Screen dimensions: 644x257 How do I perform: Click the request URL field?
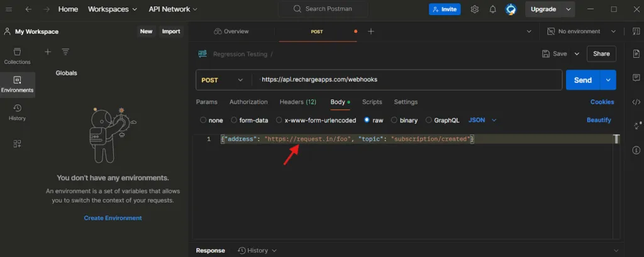407,80
